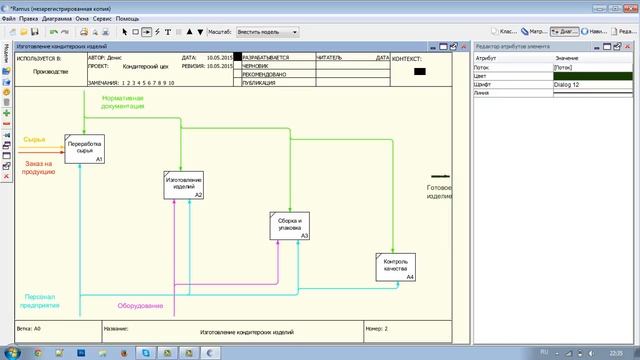Select the function box rectangle tool
The width and height of the screenshot is (640, 360).
(x=136, y=32)
